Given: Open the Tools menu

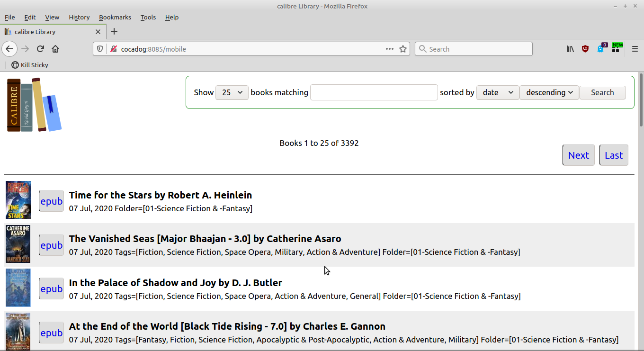Looking at the screenshot, I should coord(148,17).
